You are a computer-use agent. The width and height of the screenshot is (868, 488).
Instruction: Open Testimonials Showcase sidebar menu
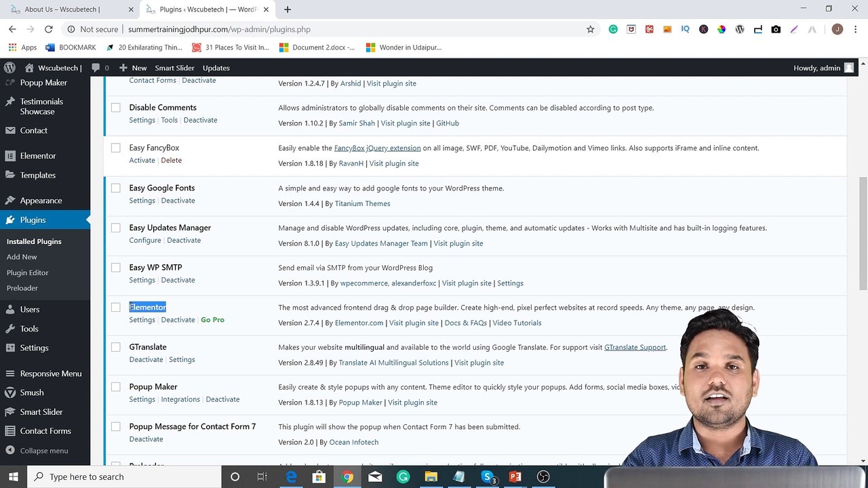[41, 106]
